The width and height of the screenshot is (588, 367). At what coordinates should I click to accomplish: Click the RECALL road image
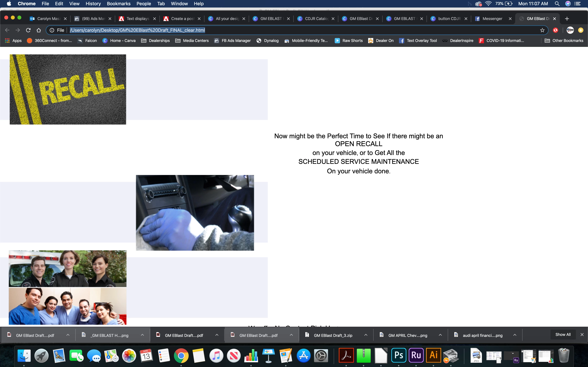pos(68,89)
